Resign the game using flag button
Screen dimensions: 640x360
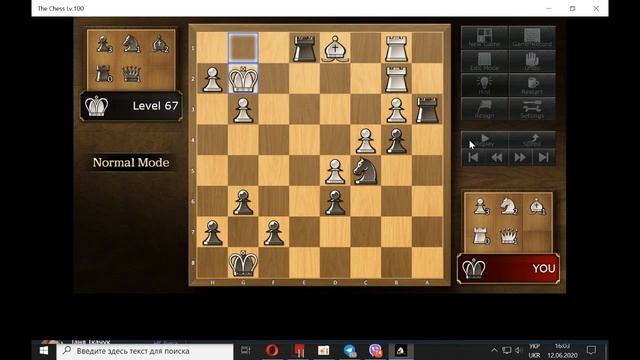(x=484, y=109)
